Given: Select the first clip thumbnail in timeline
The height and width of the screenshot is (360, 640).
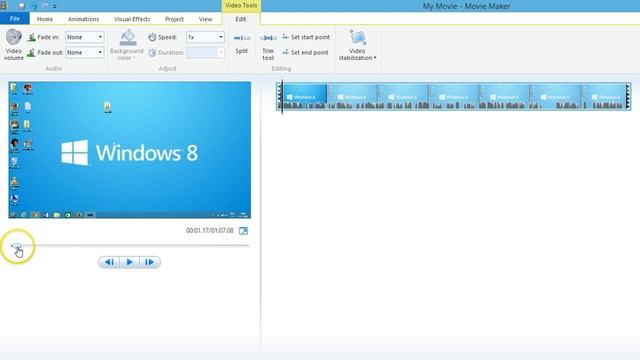Looking at the screenshot, I should (304, 97).
